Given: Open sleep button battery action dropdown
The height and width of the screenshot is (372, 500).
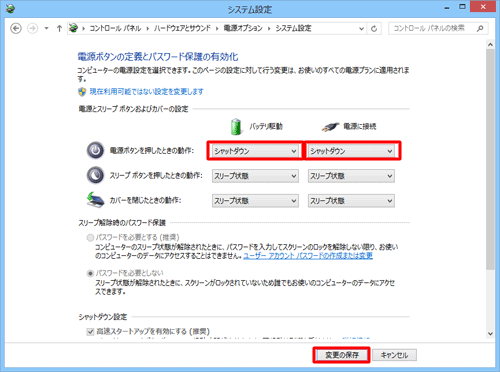Looking at the screenshot, I should tap(255, 176).
